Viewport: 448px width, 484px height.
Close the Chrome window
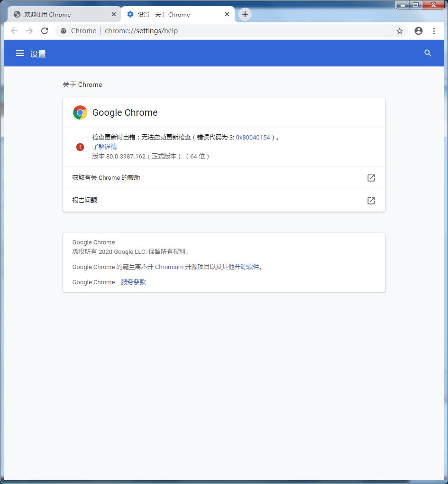click(433, 5)
